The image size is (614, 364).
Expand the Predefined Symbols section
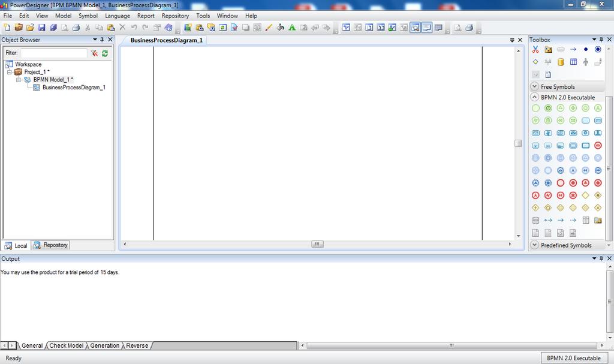click(x=534, y=245)
